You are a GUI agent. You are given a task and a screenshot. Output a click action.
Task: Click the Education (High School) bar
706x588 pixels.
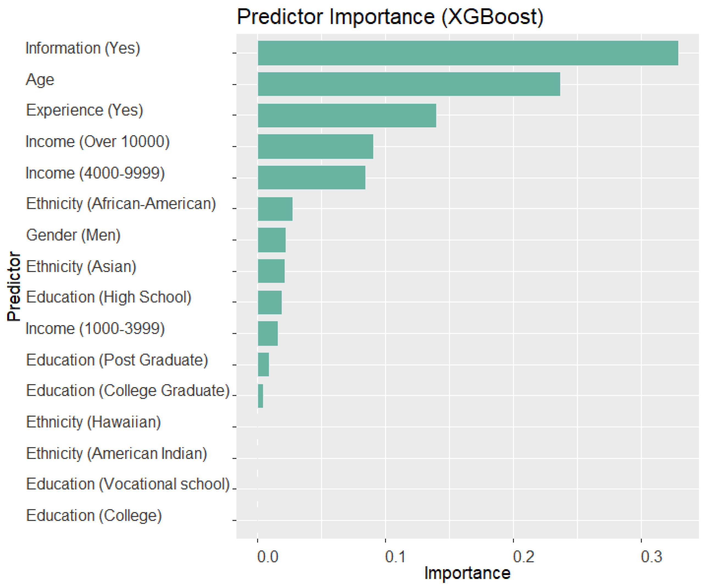tap(270, 302)
